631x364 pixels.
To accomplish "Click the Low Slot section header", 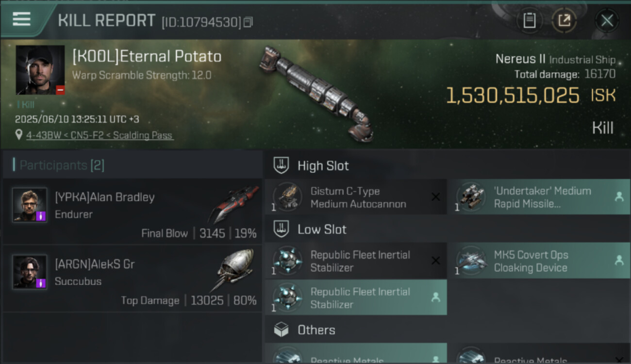I will [322, 230].
